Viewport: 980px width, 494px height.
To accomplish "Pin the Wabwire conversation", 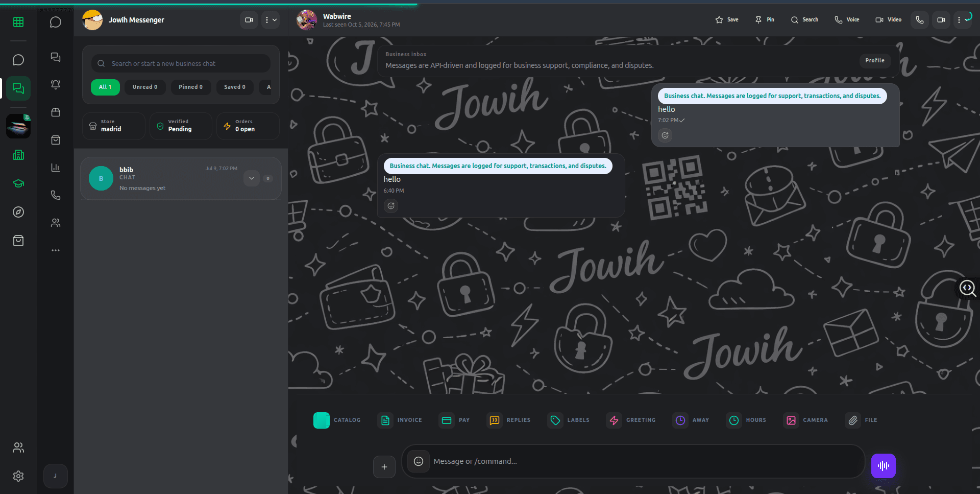I will pos(765,20).
